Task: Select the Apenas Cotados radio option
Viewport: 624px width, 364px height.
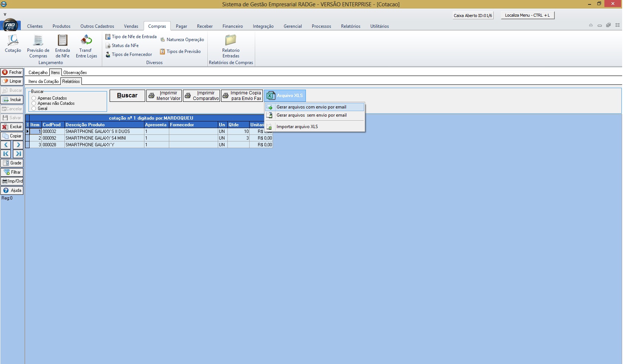Action: point(34,98)
